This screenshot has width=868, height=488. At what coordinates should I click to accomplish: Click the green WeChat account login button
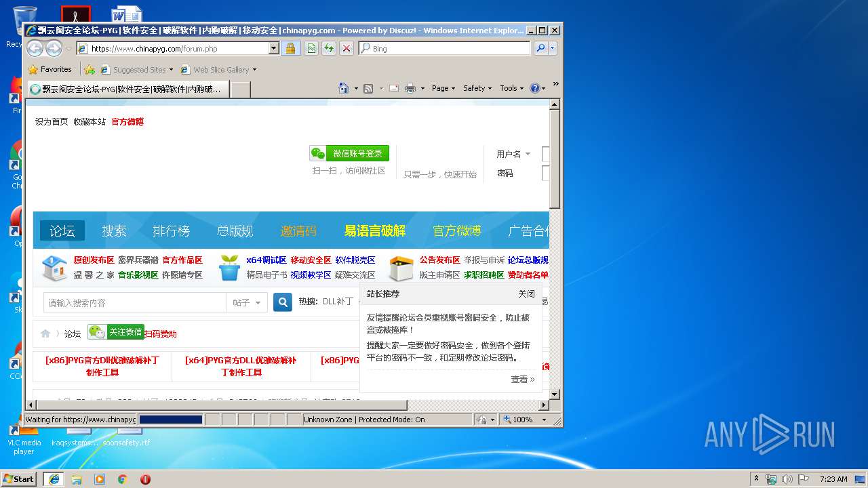point(349,153)
